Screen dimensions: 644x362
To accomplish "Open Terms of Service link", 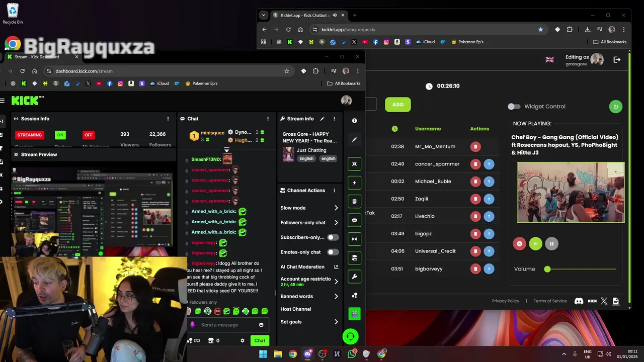I will coord(550,301).
